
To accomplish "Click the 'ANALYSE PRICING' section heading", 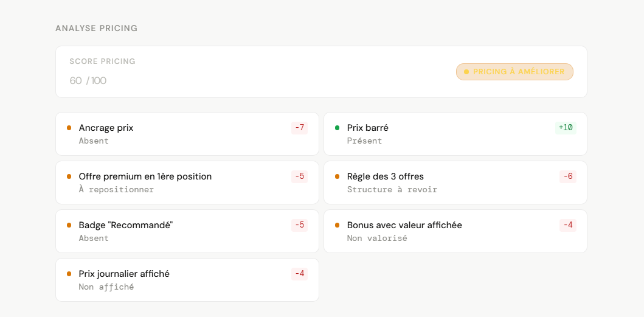I will pos(97,29).
